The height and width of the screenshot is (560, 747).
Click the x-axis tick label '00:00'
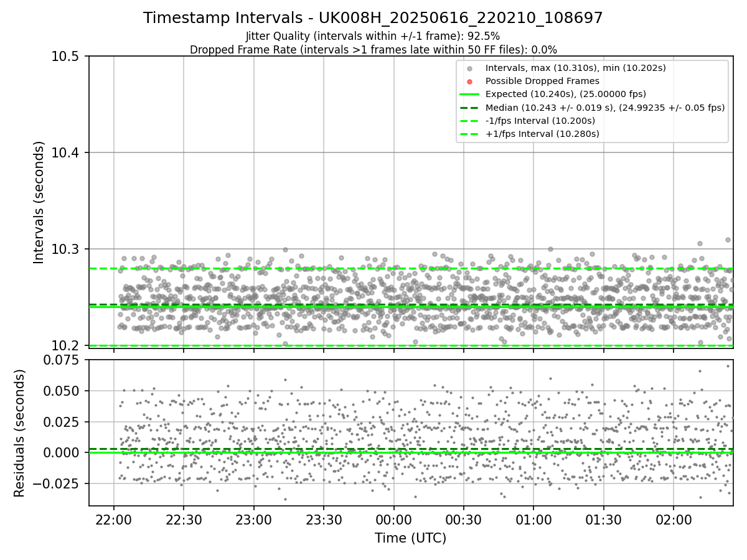pos(393,520)
